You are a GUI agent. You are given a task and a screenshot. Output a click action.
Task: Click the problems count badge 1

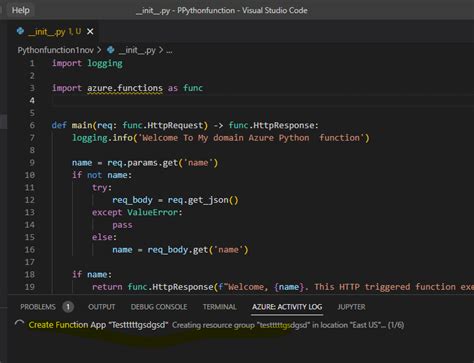[x=68, y=307]
